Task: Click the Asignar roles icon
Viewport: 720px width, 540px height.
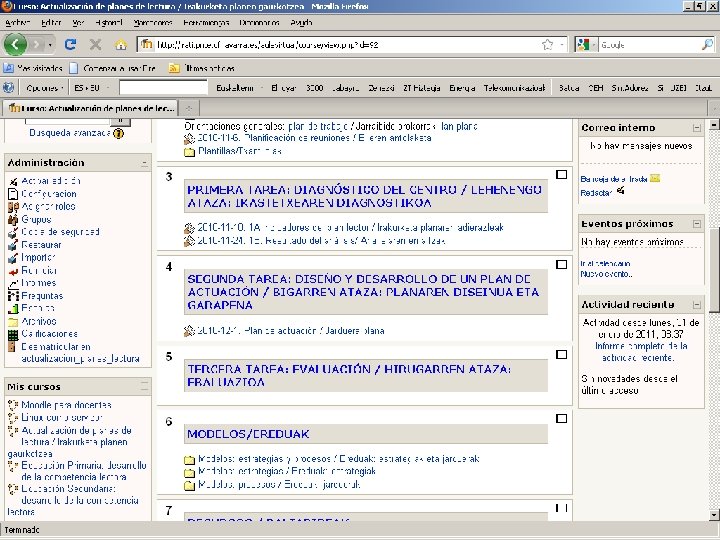Action: (x=13, y=207)
